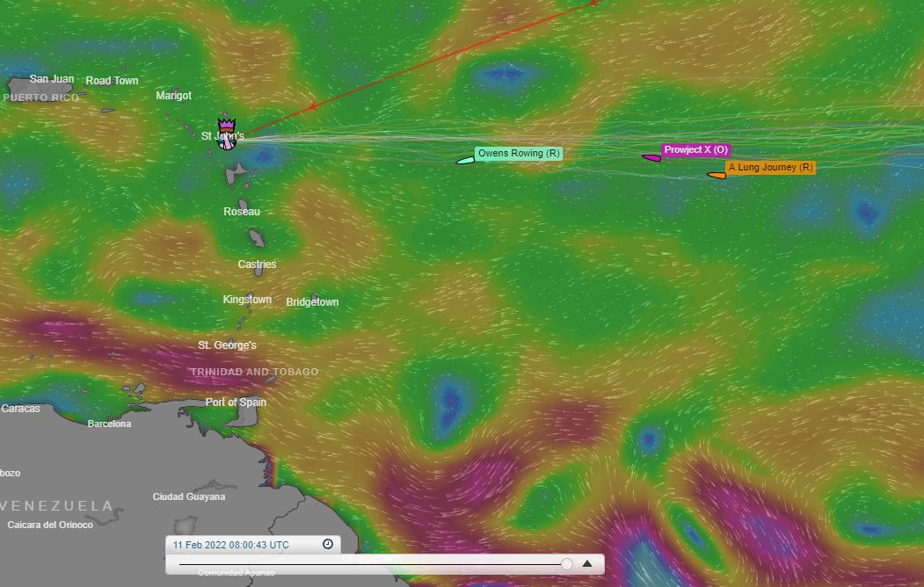Select Caracas on the map
Image resolution: width=924 pixels, height=587 pixels.
(21, 408)
